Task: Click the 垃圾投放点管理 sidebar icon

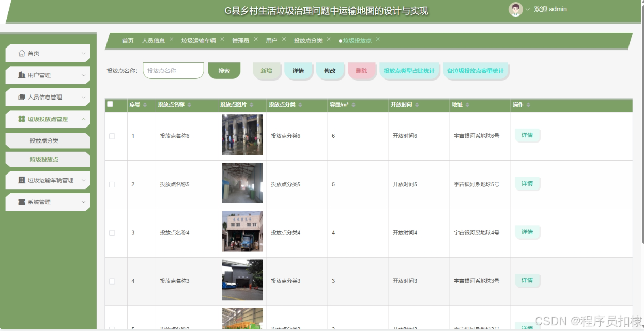Action: pyautogui.click(x=22, y=119)
